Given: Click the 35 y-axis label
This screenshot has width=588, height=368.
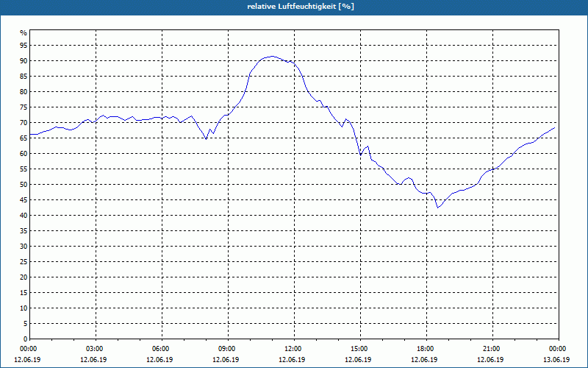Looking at the screenshot, I should pyautogui.click(x=24, y=231).
